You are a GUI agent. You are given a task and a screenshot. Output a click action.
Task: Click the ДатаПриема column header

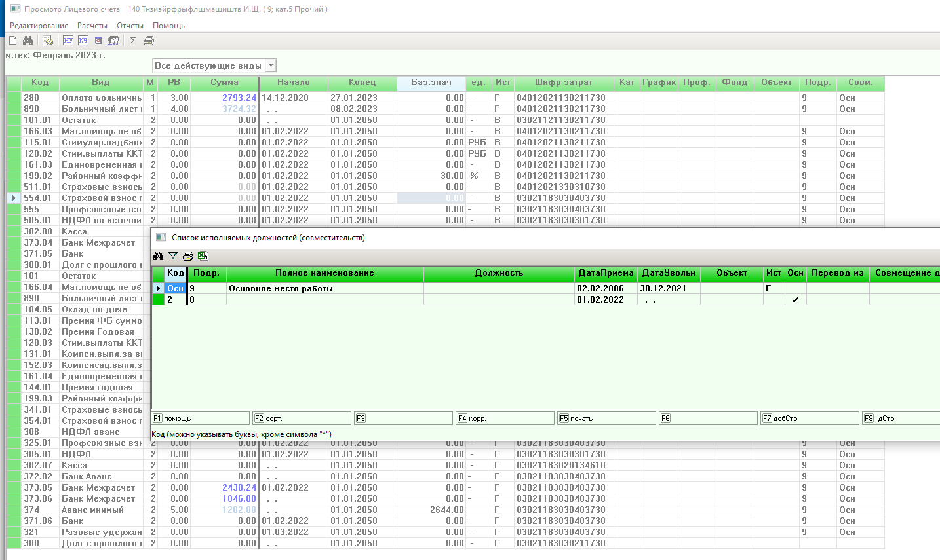[606, 273]
